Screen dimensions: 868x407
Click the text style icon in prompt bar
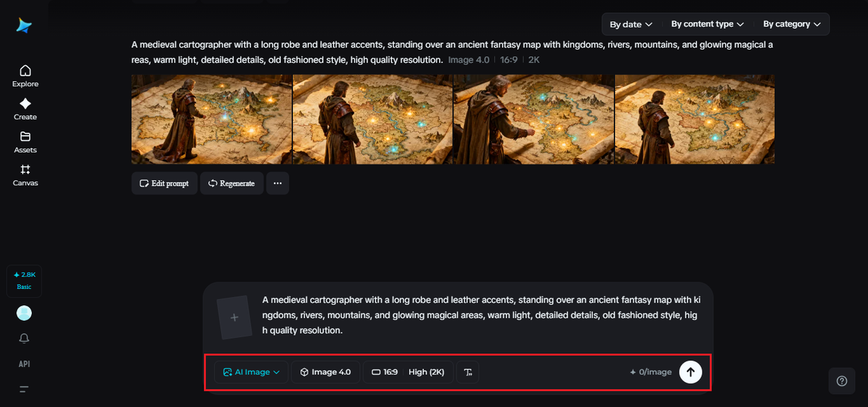point(468,372)
